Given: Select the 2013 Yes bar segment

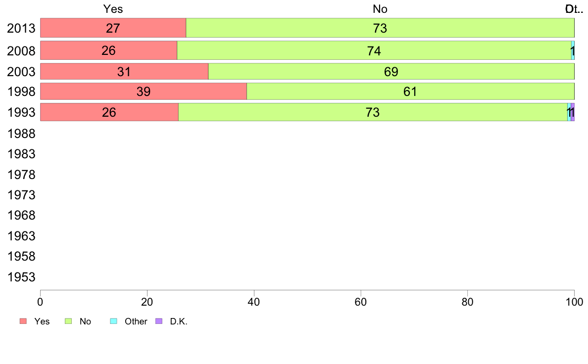Looking at the screenshot, I should [x=113, y=28].
